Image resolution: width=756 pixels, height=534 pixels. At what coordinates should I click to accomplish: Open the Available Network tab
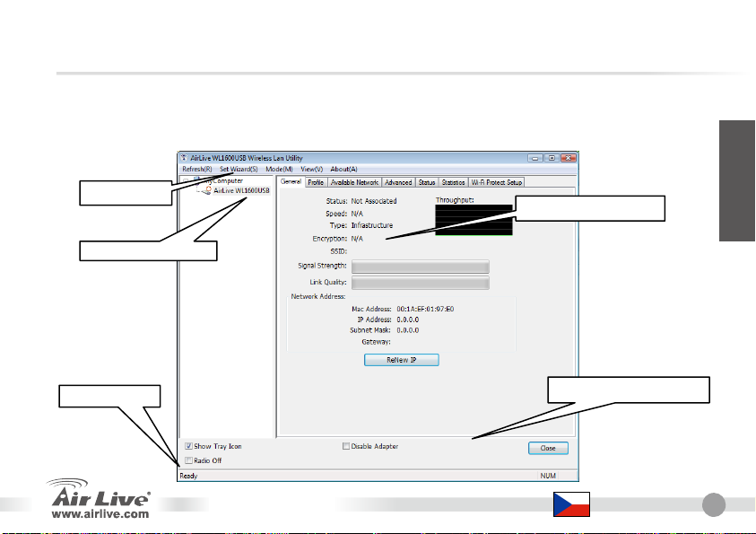point(354,182)
